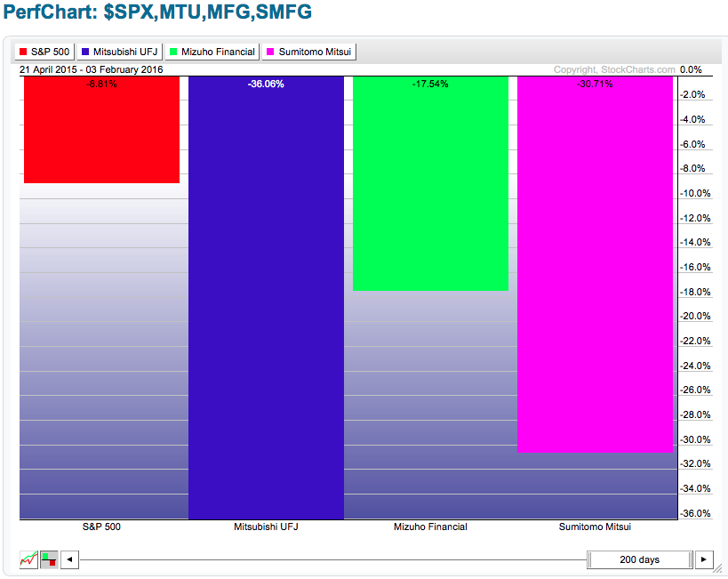Screen dimensions: 728x579
Task: Toggle the Mizuho Financial legend button
Action: [x=212, y=52]
